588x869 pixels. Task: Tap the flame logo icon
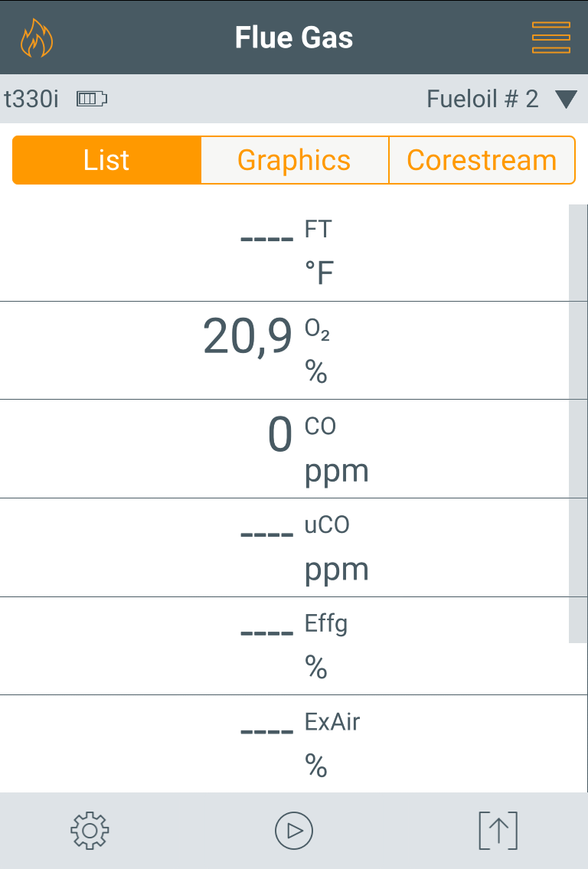point(37,38)
